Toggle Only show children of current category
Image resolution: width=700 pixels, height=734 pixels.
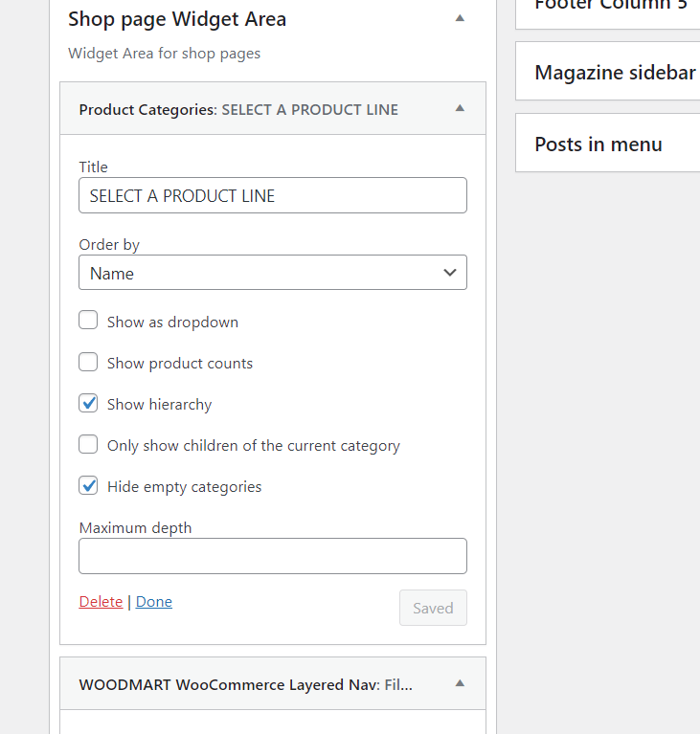(88, 444)
